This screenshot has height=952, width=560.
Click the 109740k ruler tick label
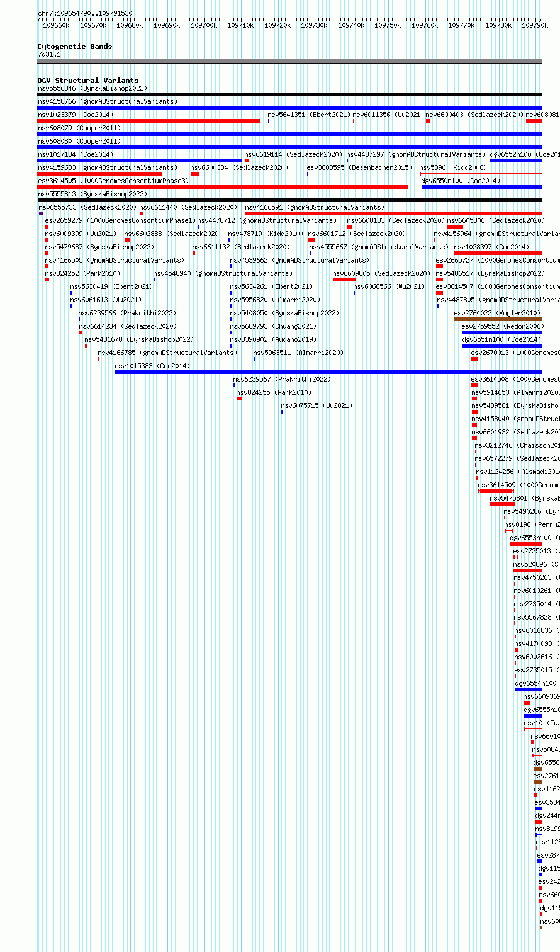click(x=351, y=25)
